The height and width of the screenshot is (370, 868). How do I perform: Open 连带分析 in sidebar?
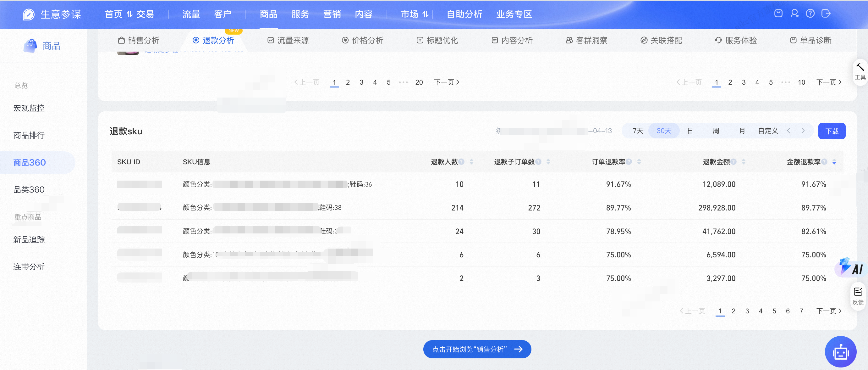coord(29,266)
